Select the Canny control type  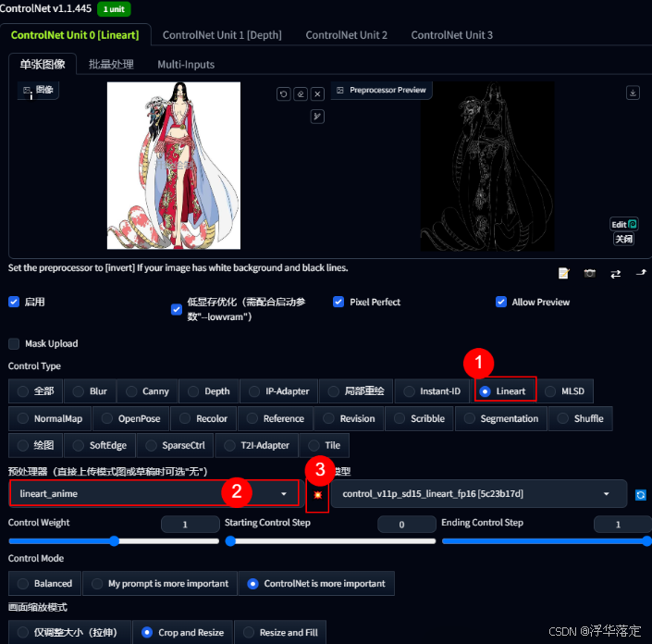coord(147,391)
